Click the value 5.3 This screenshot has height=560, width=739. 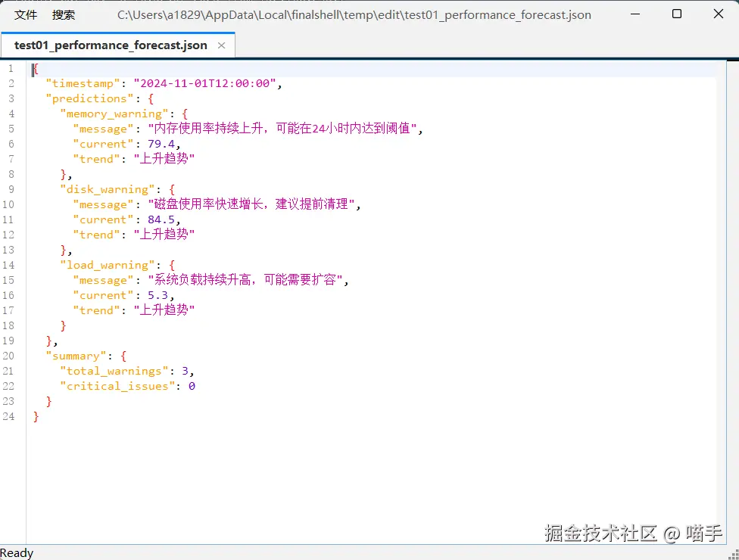point(158,295)
